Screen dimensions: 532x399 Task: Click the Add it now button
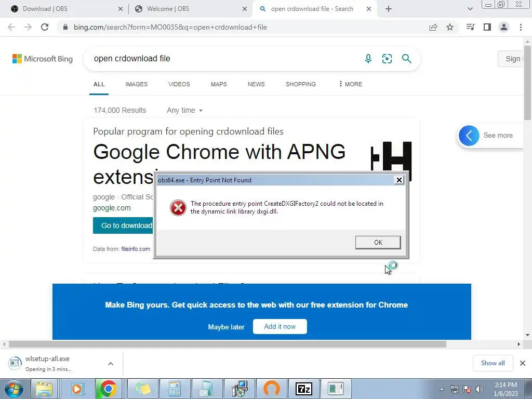pyautogui.click(x=280, y=326)
